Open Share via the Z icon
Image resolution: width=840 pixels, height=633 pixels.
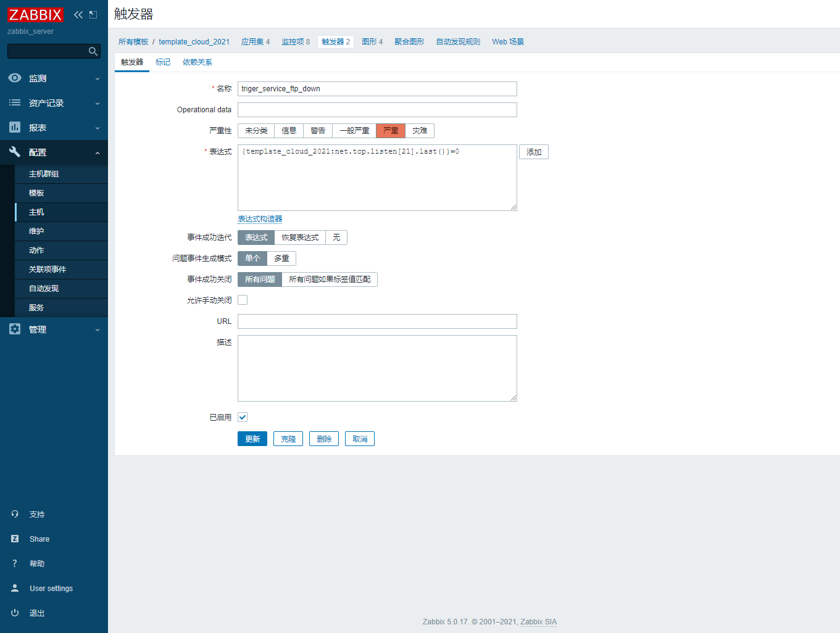coord(15,539)
